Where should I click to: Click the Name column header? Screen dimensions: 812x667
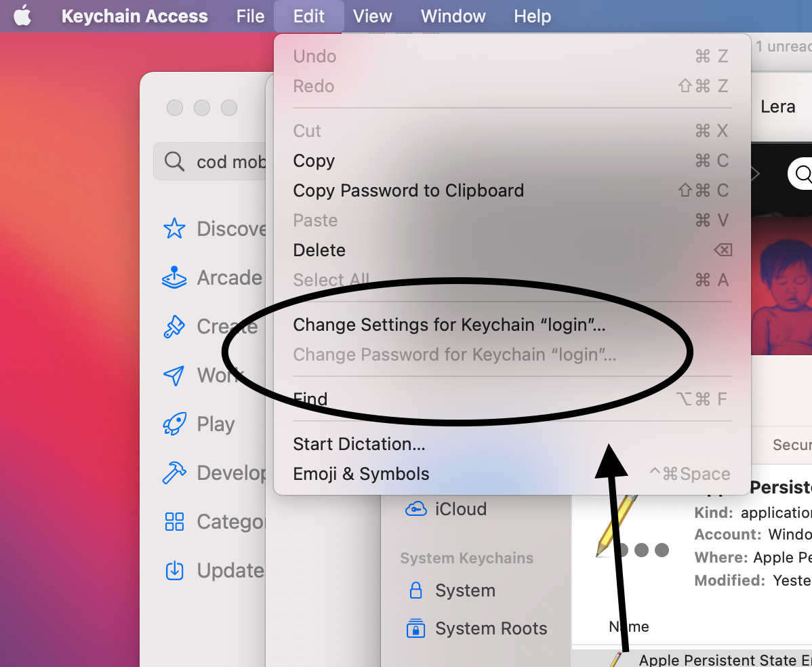(x=629, y=626)
